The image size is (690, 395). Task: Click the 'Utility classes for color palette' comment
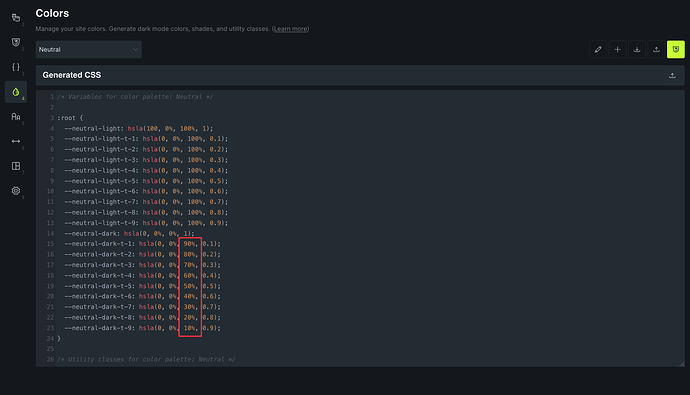tap(147, 359)
